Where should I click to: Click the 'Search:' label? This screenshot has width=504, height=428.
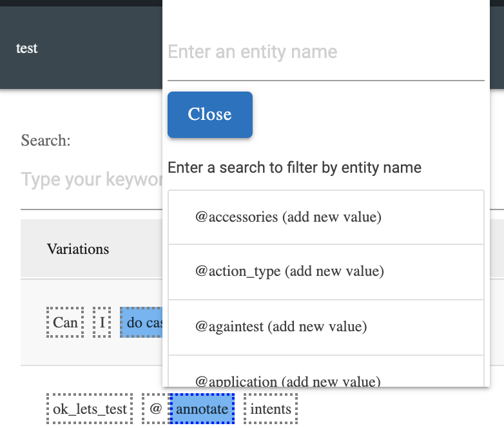46,141
